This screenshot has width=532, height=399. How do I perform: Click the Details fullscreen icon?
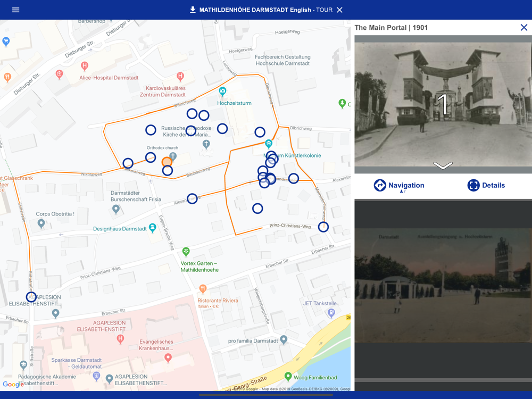pos(473,185)
